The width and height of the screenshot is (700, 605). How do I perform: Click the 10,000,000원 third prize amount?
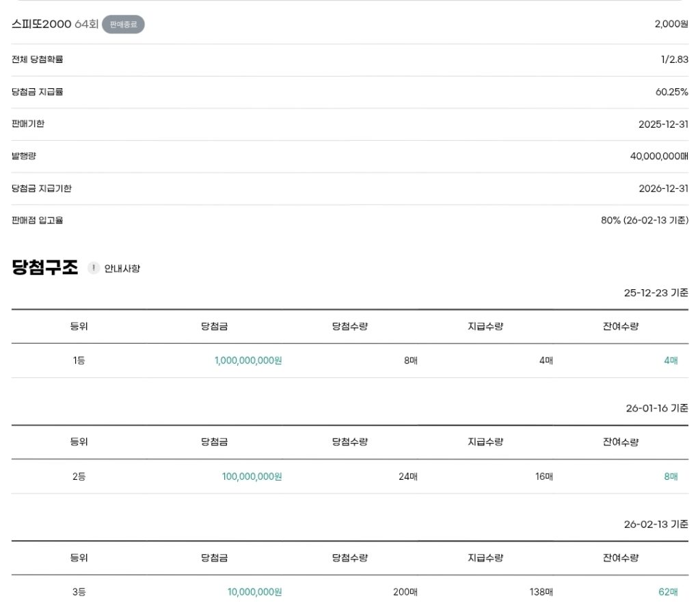click(x=254, y=592)
